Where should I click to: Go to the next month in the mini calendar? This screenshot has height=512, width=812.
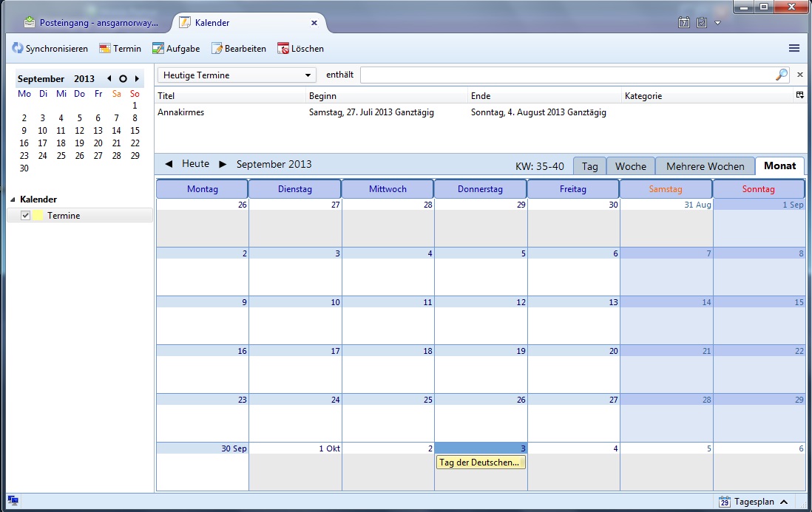click(x=137, y=79)
